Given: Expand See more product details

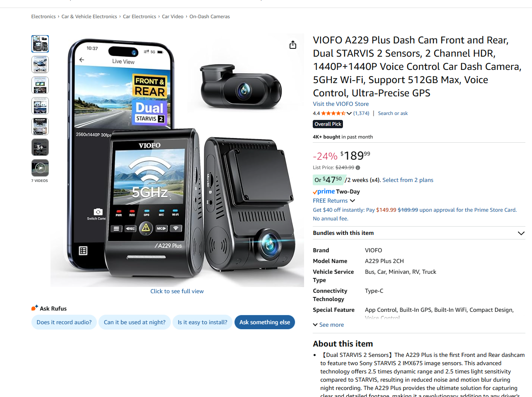Looking at the screenshot, I should (x=328, y=325).
